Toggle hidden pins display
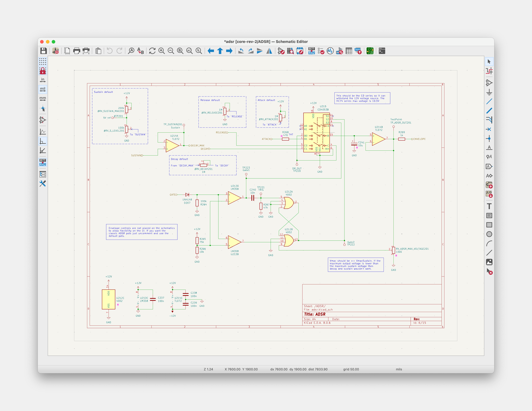This screenshot has height=411, width=532. [43, 120]
